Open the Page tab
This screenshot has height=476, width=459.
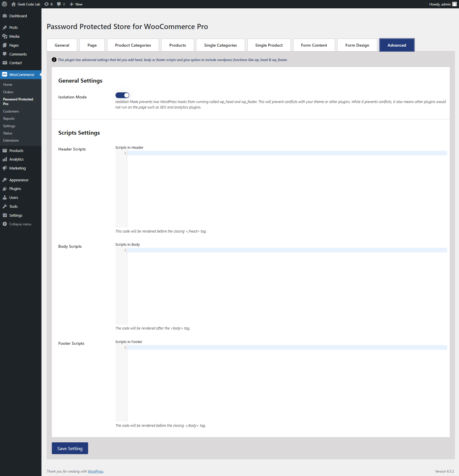pos(92,45)
